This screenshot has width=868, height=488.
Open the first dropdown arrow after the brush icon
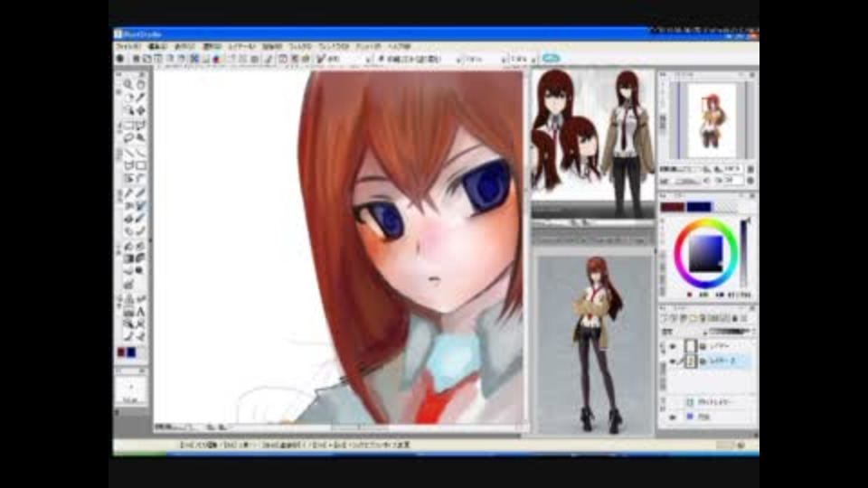coord(367,60)
